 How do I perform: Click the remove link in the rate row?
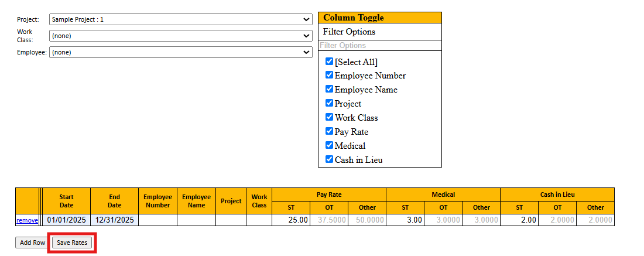pos(27,220)
